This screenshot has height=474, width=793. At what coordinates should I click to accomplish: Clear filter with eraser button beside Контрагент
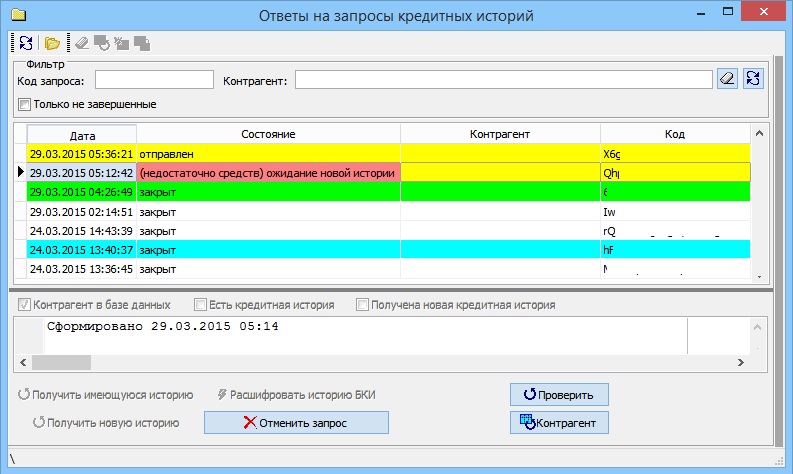coord(727,79)
